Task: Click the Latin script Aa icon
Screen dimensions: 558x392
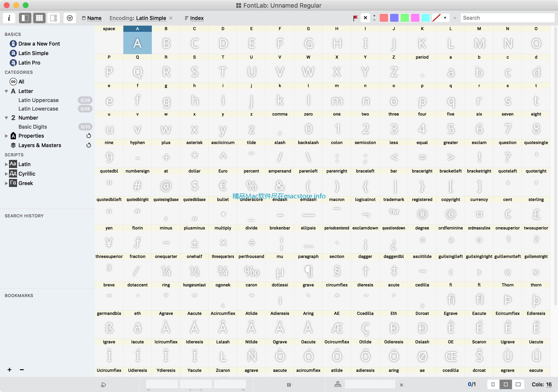Action: tap(13, 164)
